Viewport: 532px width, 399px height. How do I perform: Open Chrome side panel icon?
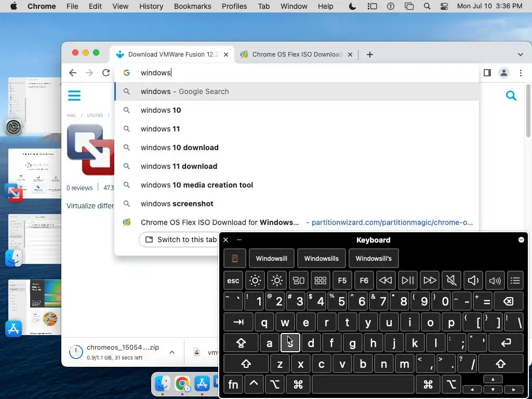(x=487, y=73)
